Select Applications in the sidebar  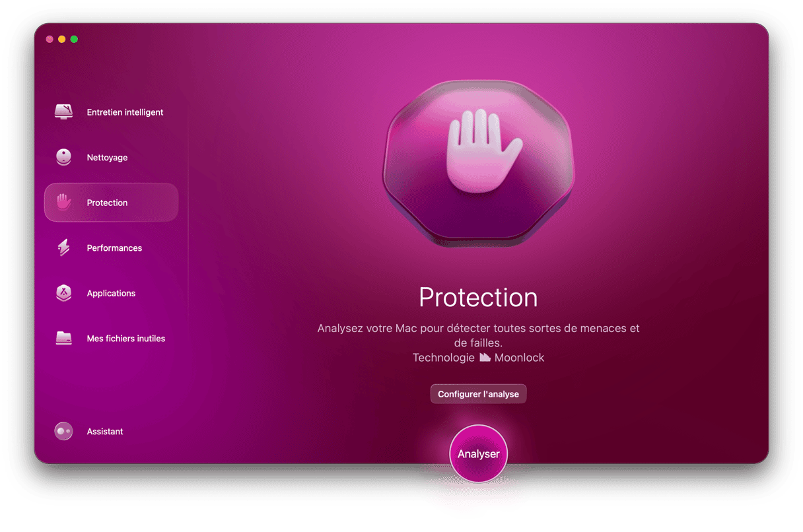[112, 293]
